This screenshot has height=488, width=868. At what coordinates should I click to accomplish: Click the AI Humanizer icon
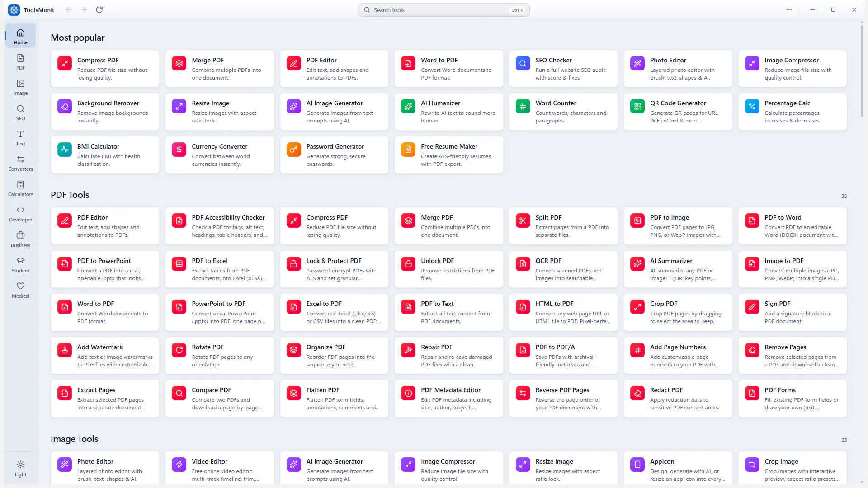[x=408, y=107]
